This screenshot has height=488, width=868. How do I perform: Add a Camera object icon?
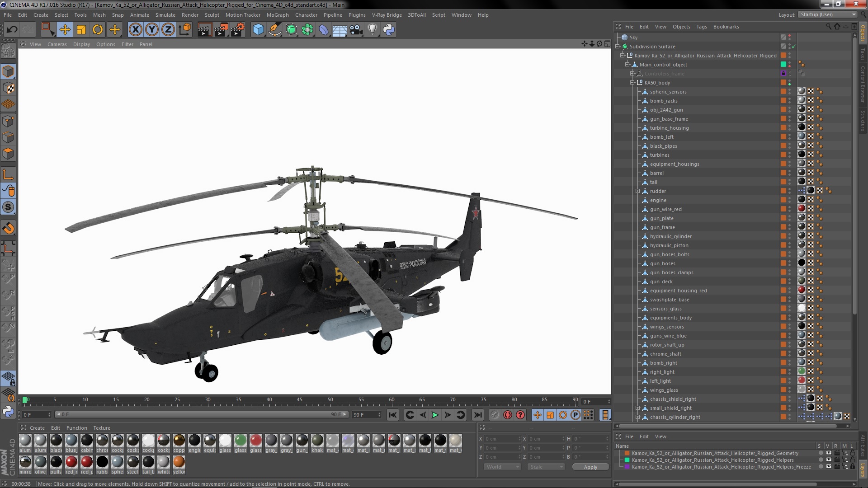356,30
